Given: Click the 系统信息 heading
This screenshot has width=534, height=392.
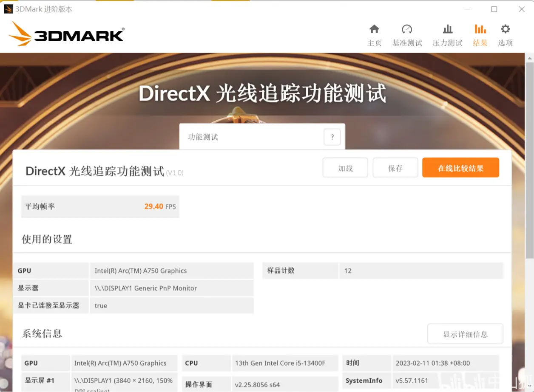Looking at the screenshot, I should coord(42,333).
